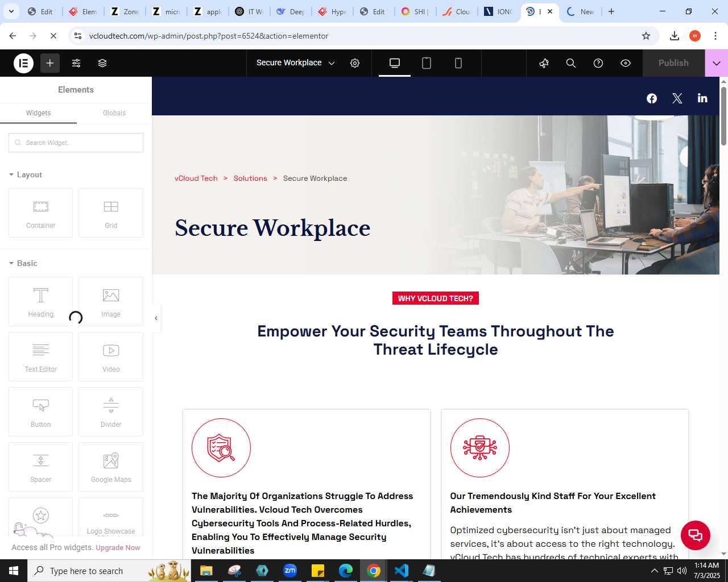Click the Publish button

[x=673, y=63]
